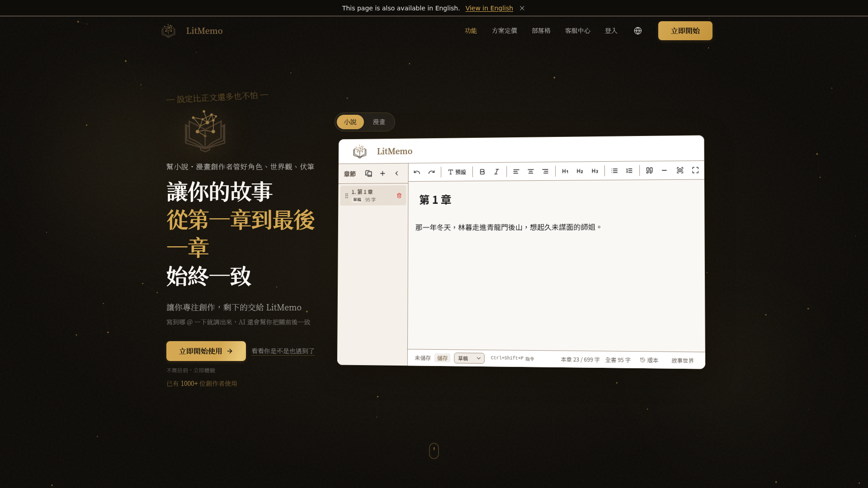Screen dimensions: 868x488
Task: Add a new chapter
Action: pyautogui.click(x=382, y=174)
